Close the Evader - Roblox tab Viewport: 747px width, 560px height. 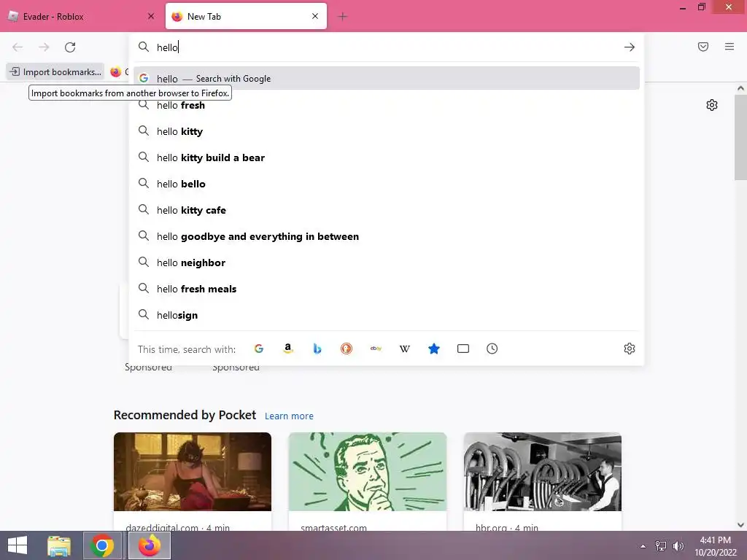point(151,16)
